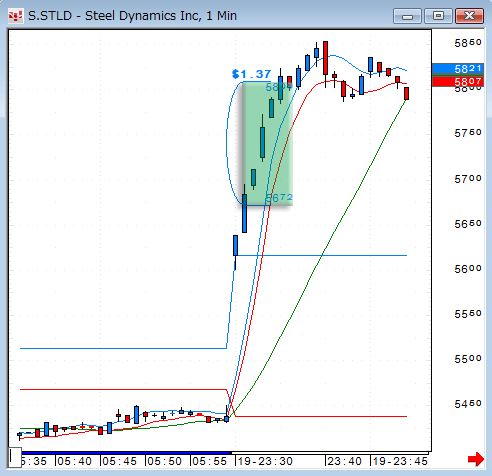
Task: Click the $1.37 measurement label
Action: tap(252, 74)
